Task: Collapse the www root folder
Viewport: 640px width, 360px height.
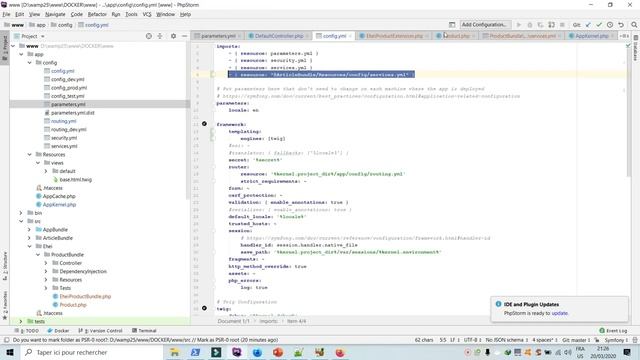Action: (x=13, y=46)
